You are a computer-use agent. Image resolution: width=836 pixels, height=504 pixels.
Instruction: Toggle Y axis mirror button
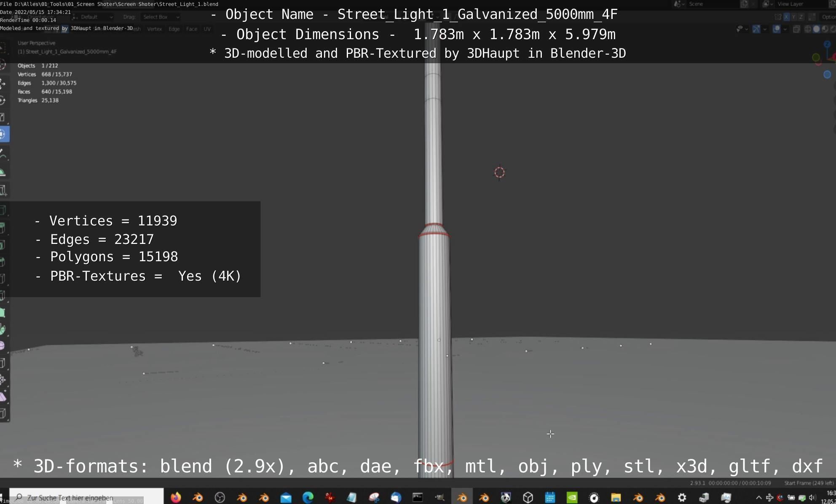point(793,17)
